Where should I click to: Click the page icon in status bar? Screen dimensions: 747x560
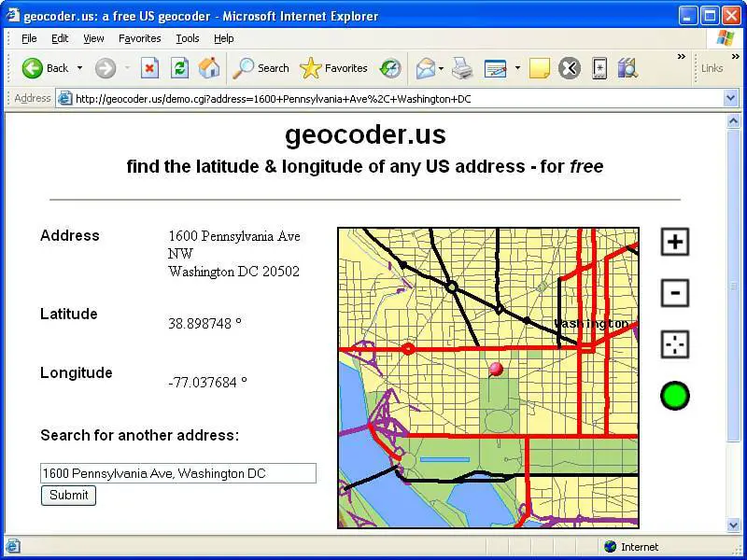coord(13,546)
